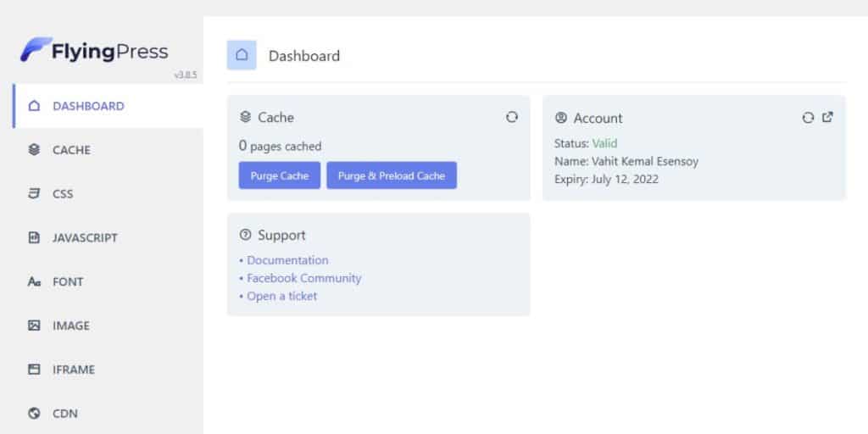Refresh the Cache card with its refresh icon

(512, 117)
